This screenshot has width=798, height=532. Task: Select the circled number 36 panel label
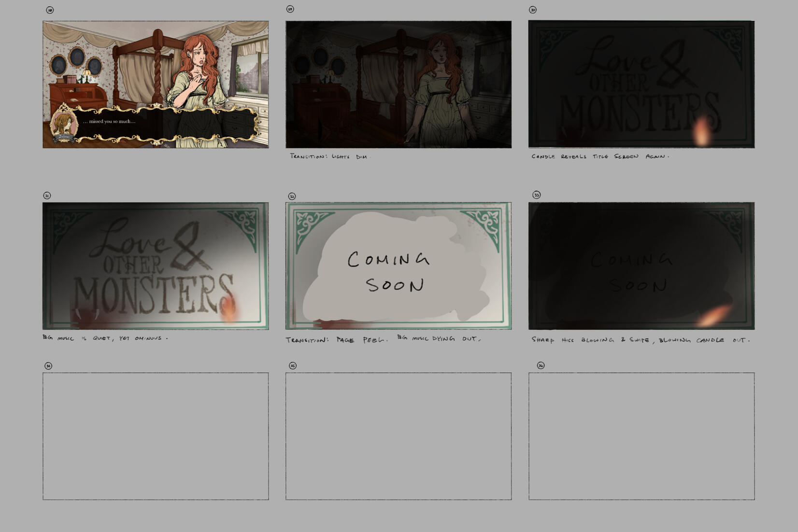(x=541, y=365)
